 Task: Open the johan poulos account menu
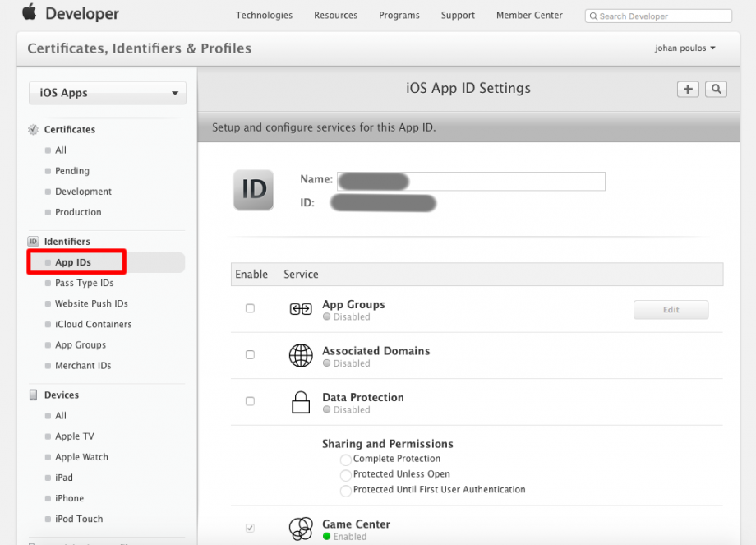click(x=685, y=48)
